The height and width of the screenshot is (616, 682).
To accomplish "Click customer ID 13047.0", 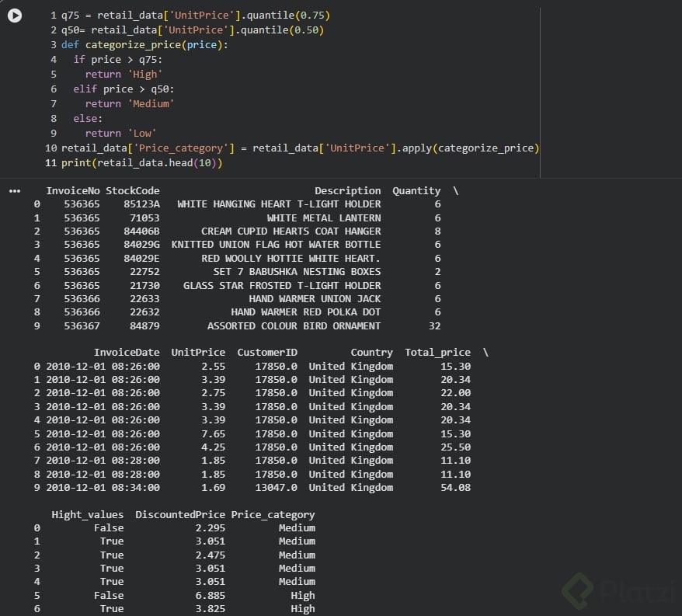I will pyautogui.click(x=276, y=488).
